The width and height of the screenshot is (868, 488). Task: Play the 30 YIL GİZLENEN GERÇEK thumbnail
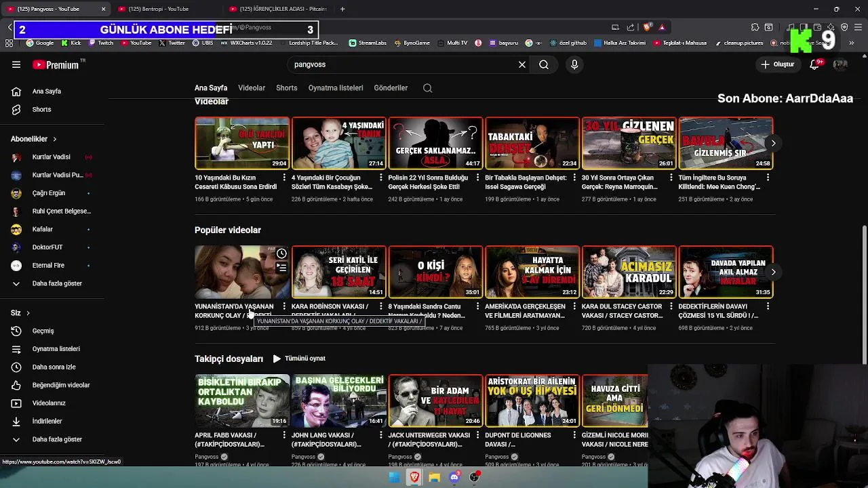point(629,143)
